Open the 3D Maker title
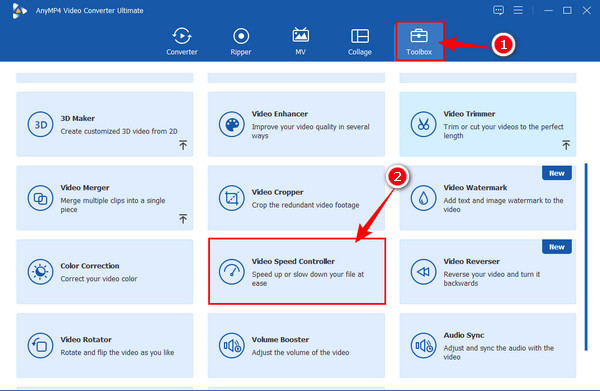600x391 pixels. coord(78,118)
